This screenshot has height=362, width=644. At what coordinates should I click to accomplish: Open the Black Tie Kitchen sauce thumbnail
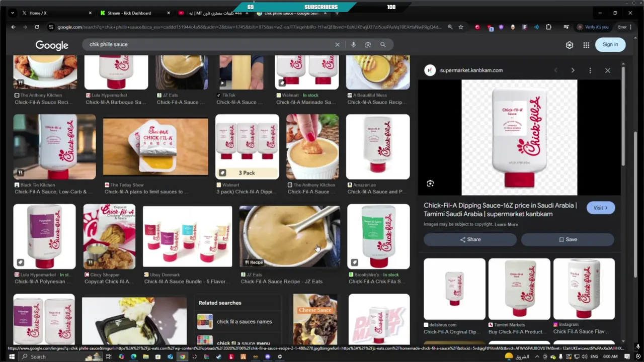pyautogui.click(x=54, y=147)
